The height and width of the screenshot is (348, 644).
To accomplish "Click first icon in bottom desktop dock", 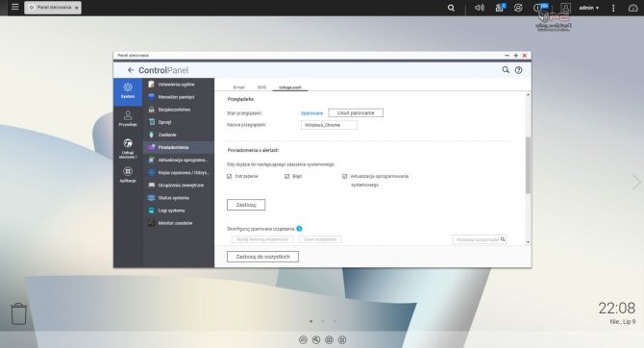I will 303,339.
